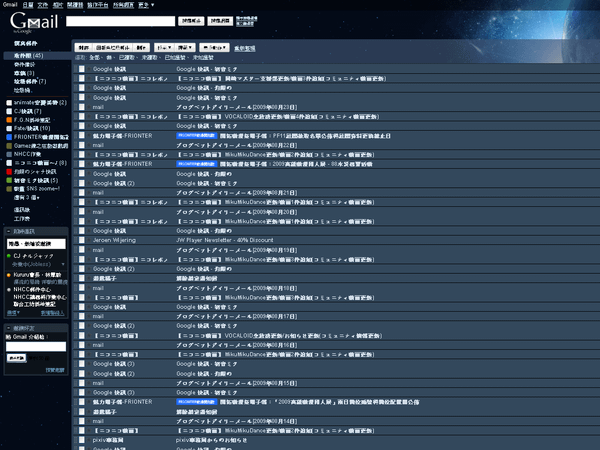This screenshot has width=600, height=450.
Task: Collapse the chat panel with minus icon
Action: pyautogui.click(x=8, y=231)
